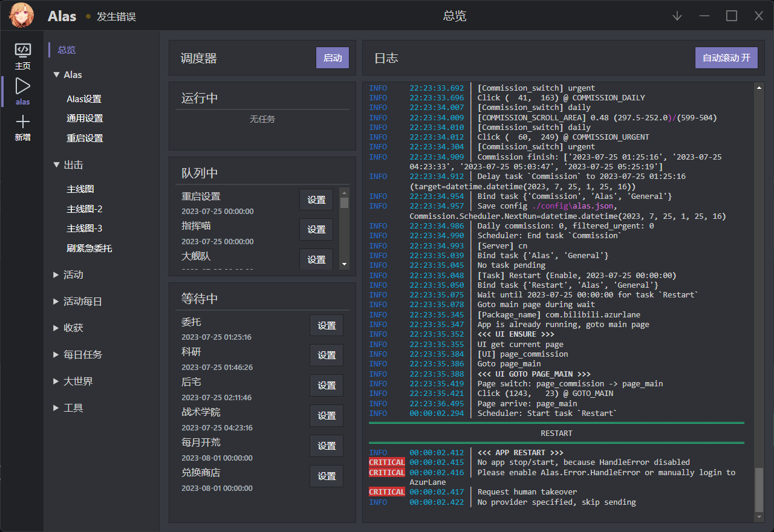Click the download arrow icon in the title bar
The height and width of the screenshot is (532, 774).
[x=677, y=16]
